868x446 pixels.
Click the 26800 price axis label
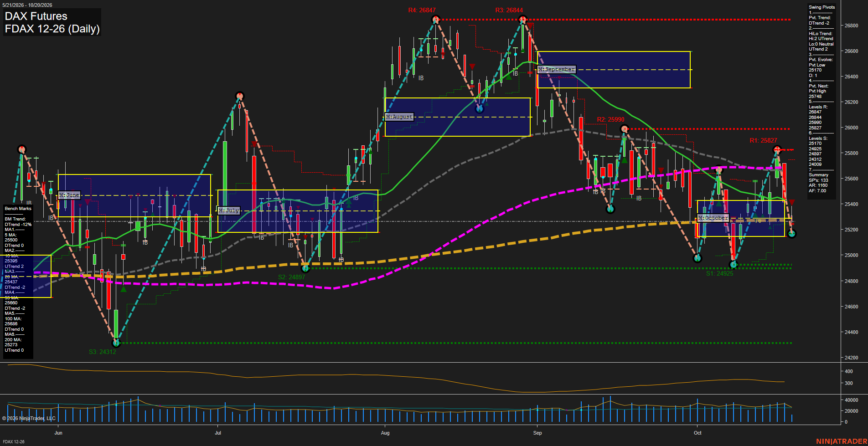(852, 26)
